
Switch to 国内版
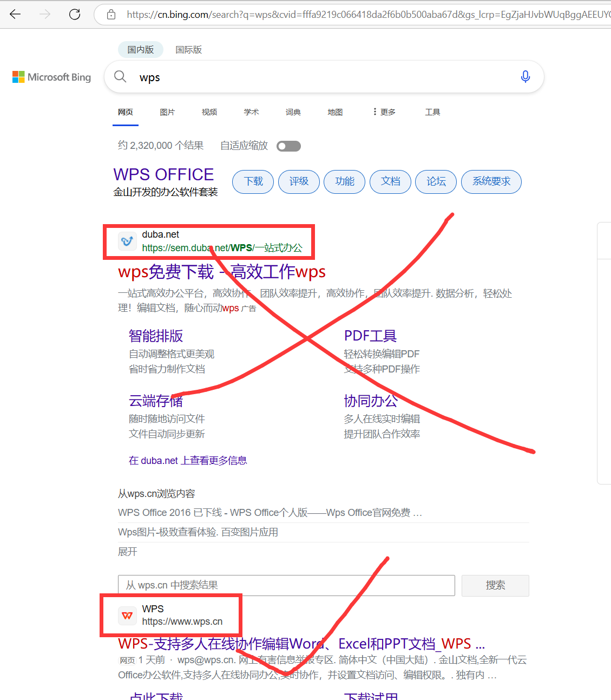(140, 49)
